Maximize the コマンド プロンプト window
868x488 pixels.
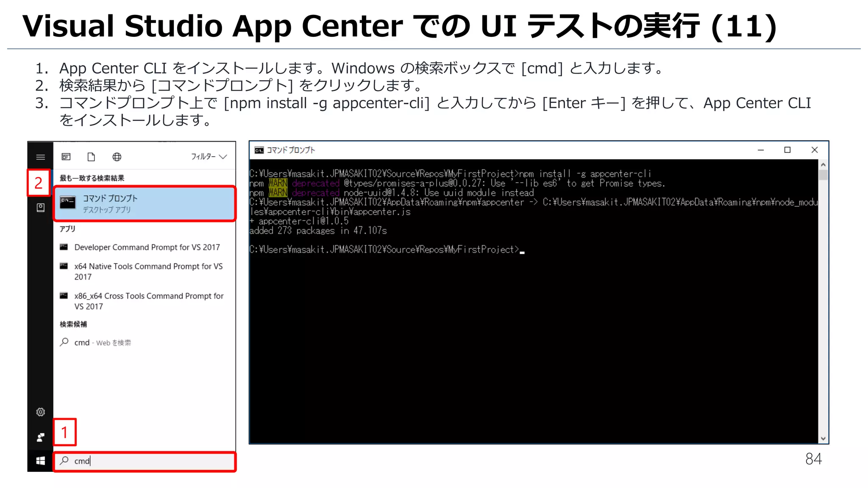pyautogui.click(x=787, y=150)
